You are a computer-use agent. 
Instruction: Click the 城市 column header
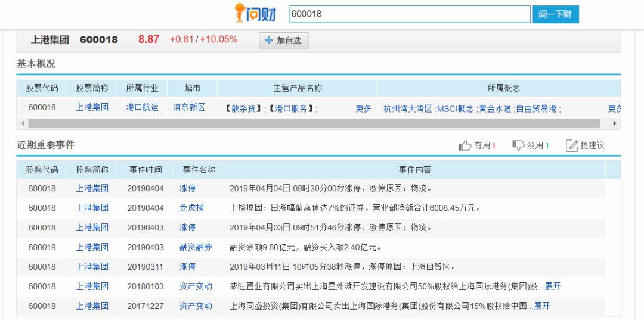pos(192,88)
